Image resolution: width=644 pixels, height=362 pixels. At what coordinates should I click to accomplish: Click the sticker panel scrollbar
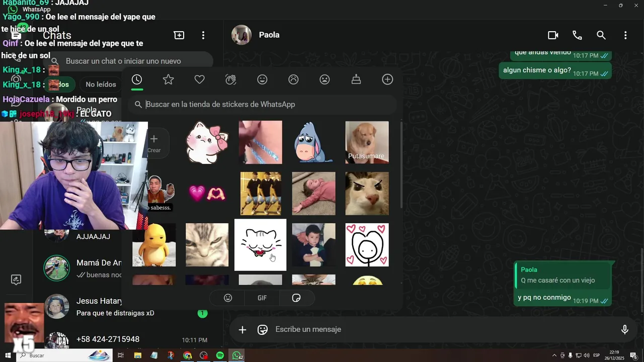pos(400,164)
